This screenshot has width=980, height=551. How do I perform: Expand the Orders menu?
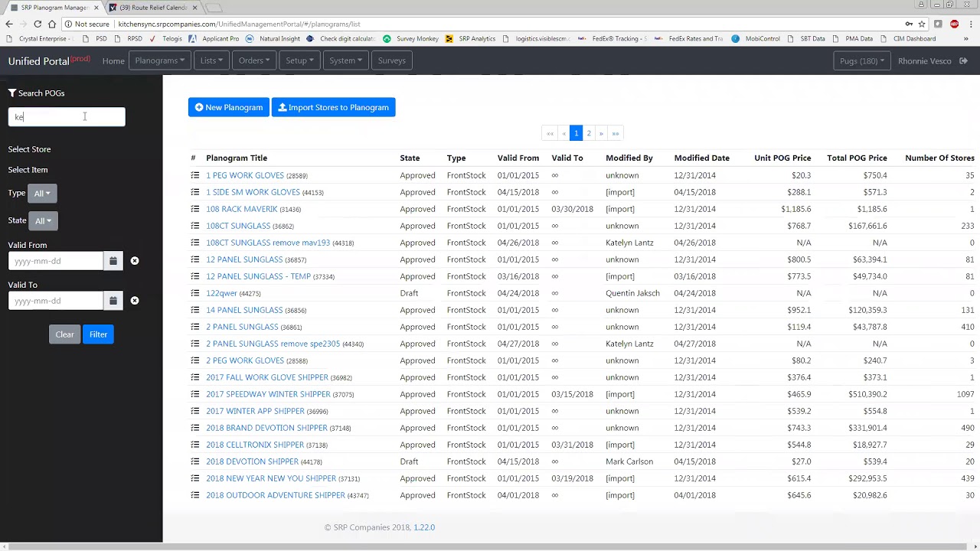pyautogui.click(x=254, y=60)
